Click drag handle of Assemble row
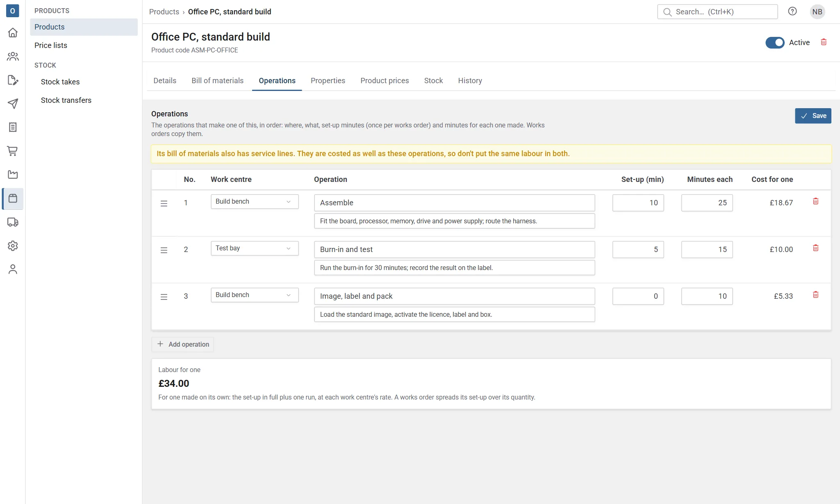Screen dimensions: 840x504 coord(164,203)
